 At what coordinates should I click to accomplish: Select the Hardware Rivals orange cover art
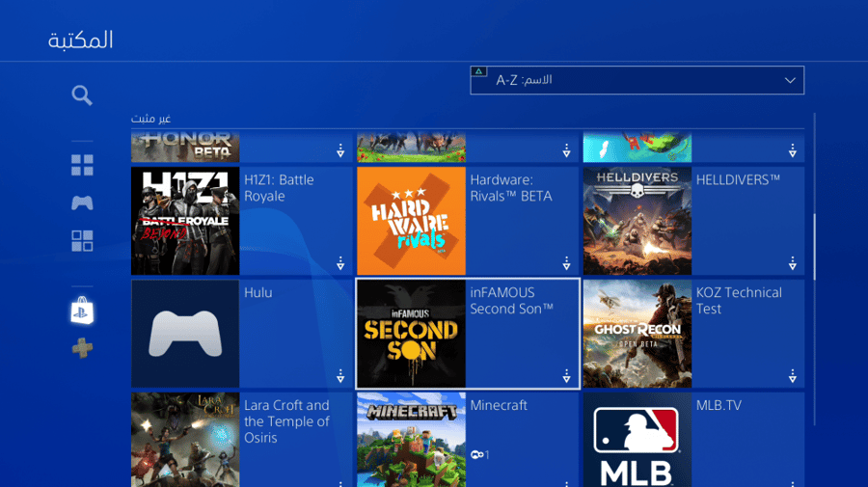click(411, 221)
